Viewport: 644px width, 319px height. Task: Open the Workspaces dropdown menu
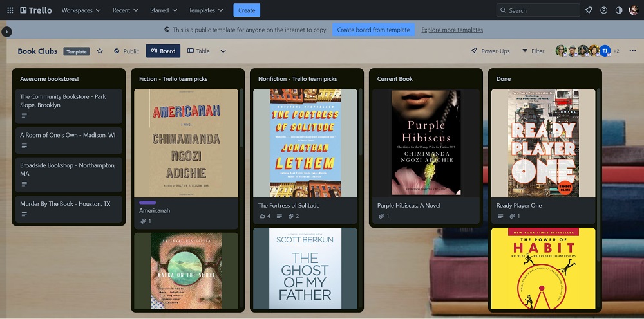pyautogui.click(x=80, y=10)
